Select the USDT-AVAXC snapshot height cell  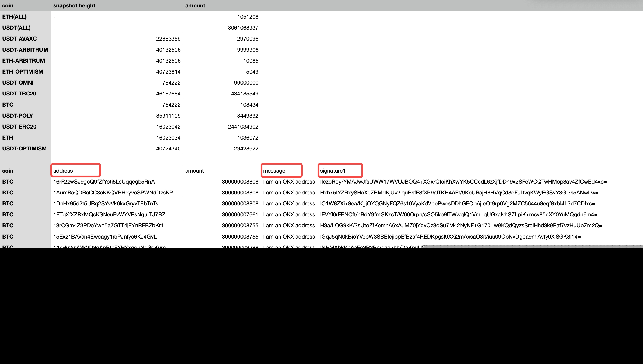point(168,39)
